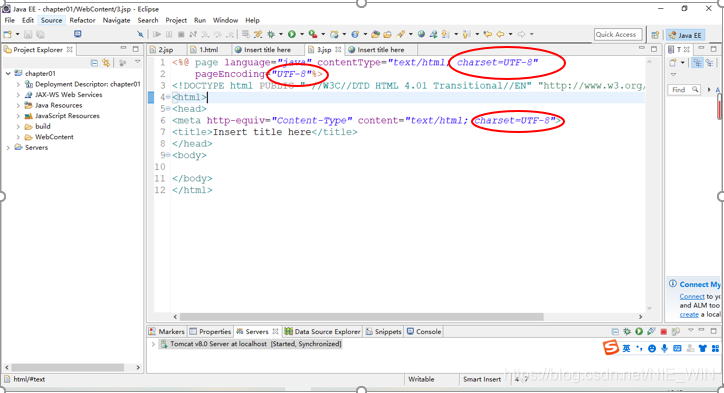The height and width of the screenshot is (393, 724).
Task: Click the Publish to server icon
Action: (676, 331)
